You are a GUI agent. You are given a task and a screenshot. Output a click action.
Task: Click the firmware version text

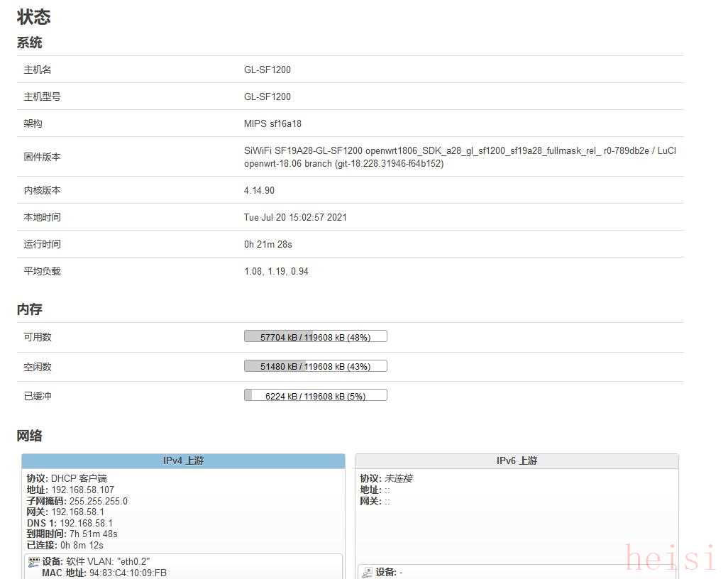click(x=460, y=157)
